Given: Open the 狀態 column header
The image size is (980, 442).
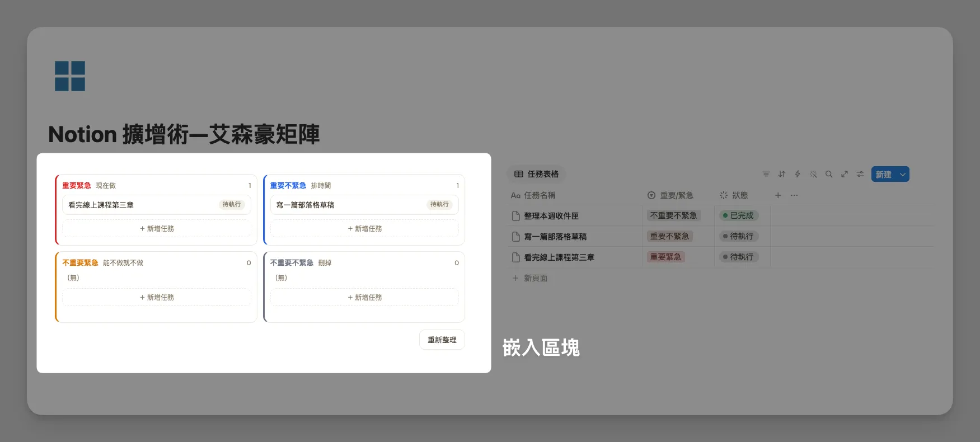Looking at the screenshot, I should click(x=733, y=195).
